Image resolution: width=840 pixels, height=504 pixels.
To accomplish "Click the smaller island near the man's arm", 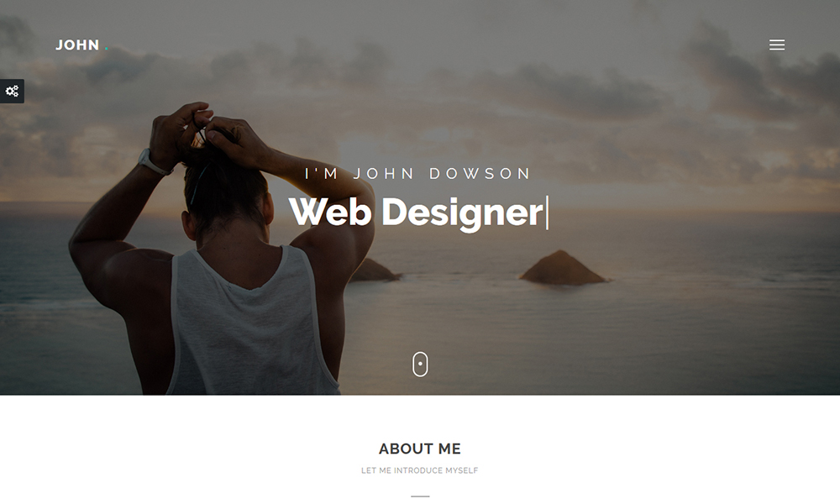I will tap(374, 270).
